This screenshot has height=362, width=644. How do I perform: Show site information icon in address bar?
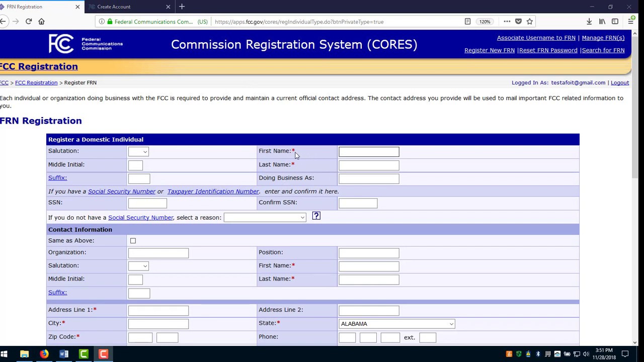[x=102, y=22]
